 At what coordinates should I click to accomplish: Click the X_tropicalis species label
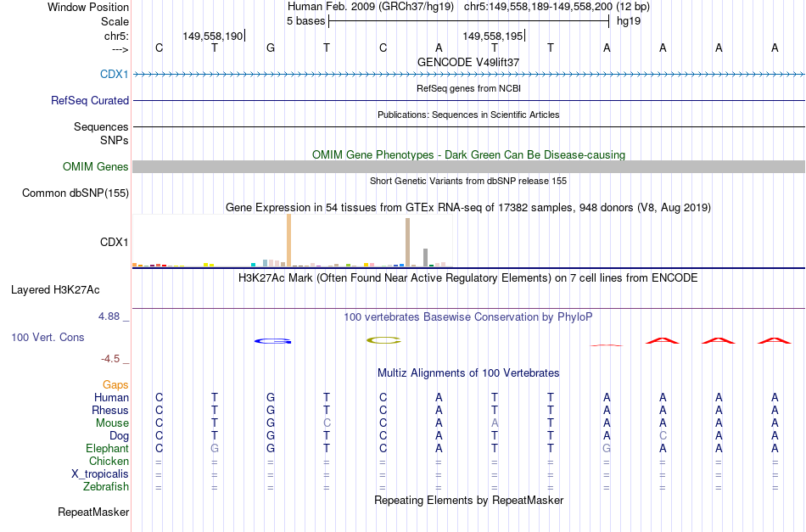pos(100,474)
